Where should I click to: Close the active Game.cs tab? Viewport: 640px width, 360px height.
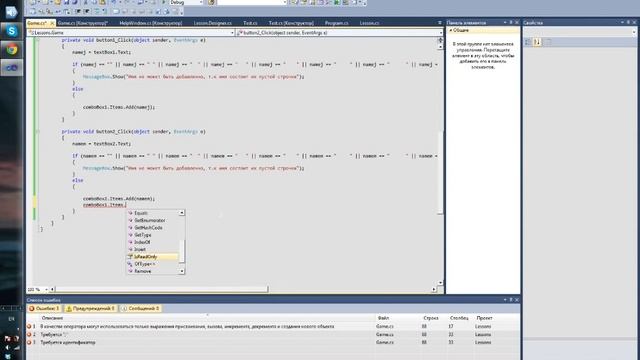pos(52,23)
